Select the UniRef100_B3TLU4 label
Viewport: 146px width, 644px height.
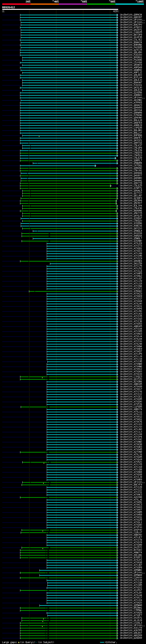click(x=131, y=78)
